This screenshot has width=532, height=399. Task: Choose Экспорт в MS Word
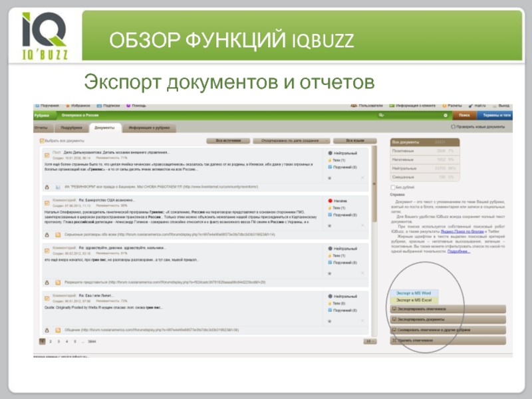click(x=414, y=293)
